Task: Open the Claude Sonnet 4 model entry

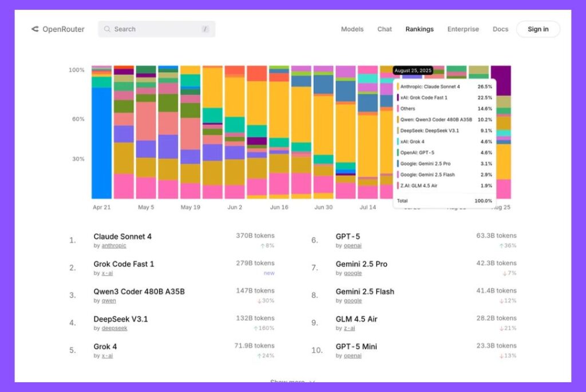Action: click(x=122, y=236)
